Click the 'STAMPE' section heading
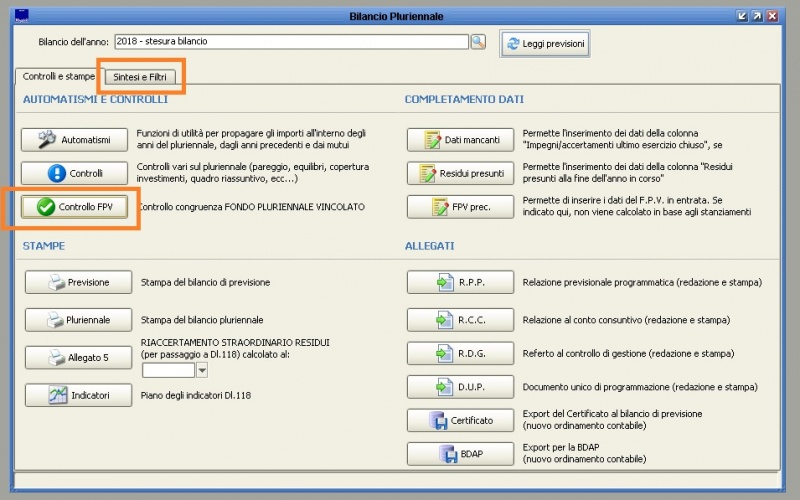Image resolution: width=800 pixels, height=500 pixels. tap(44, 246)
